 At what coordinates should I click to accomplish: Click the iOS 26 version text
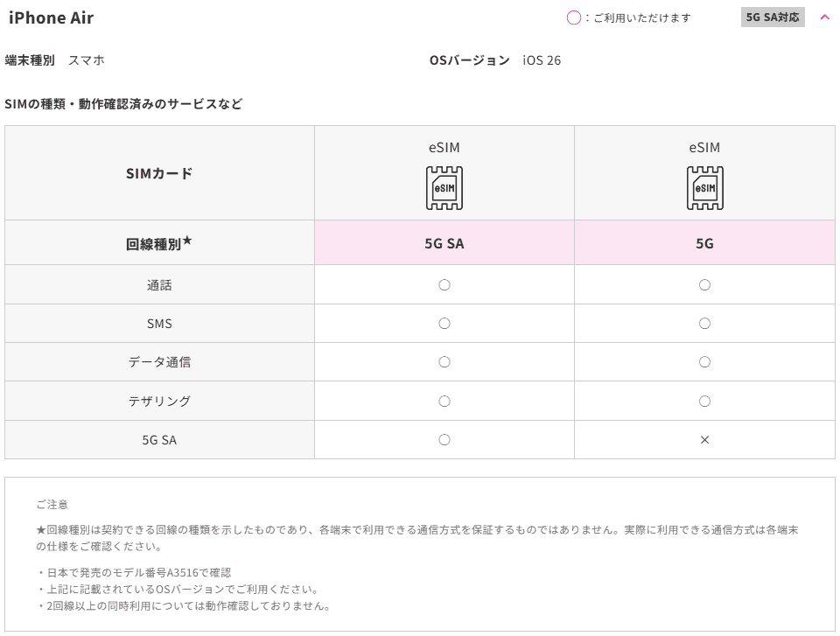(542, 60)
